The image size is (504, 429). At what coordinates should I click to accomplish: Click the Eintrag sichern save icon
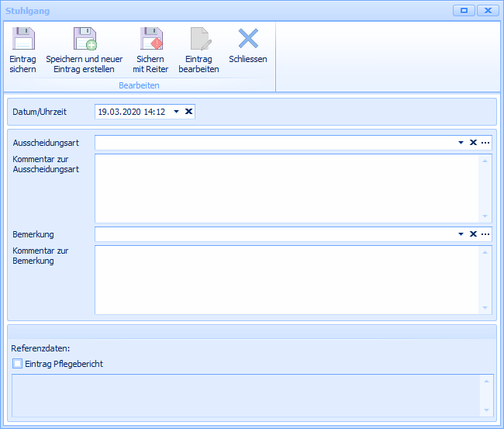point(22,40)
